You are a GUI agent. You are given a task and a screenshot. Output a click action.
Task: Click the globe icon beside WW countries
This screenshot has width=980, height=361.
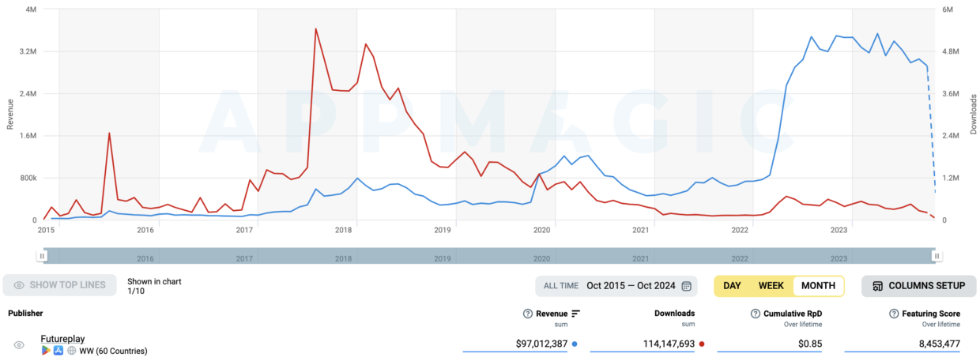pos(71,351)
